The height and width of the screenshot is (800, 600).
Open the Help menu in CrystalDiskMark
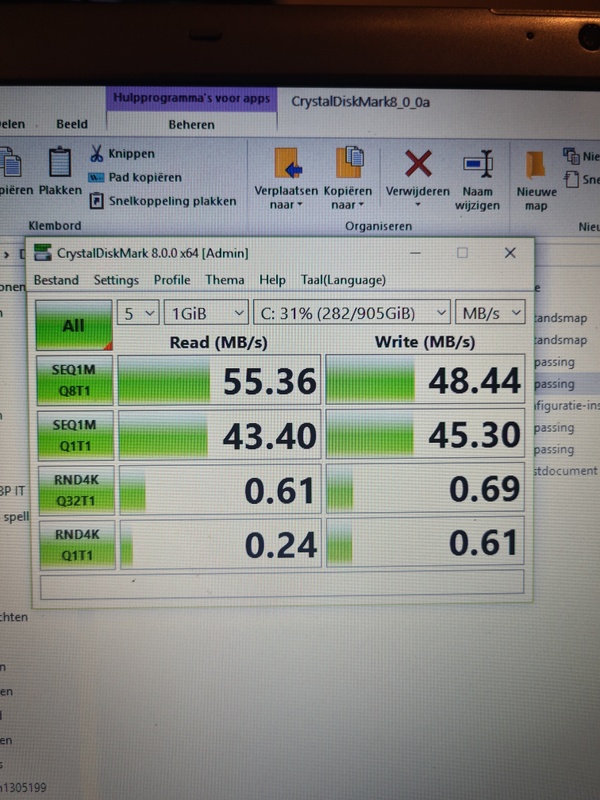272,280
